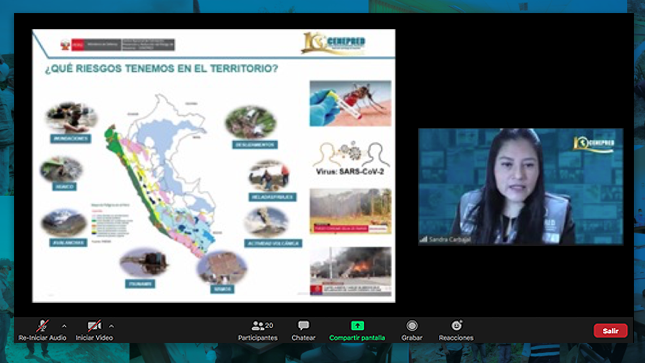Start Compartir pantalla screen sharing
645x363 pixels.
tap(357, 330)
